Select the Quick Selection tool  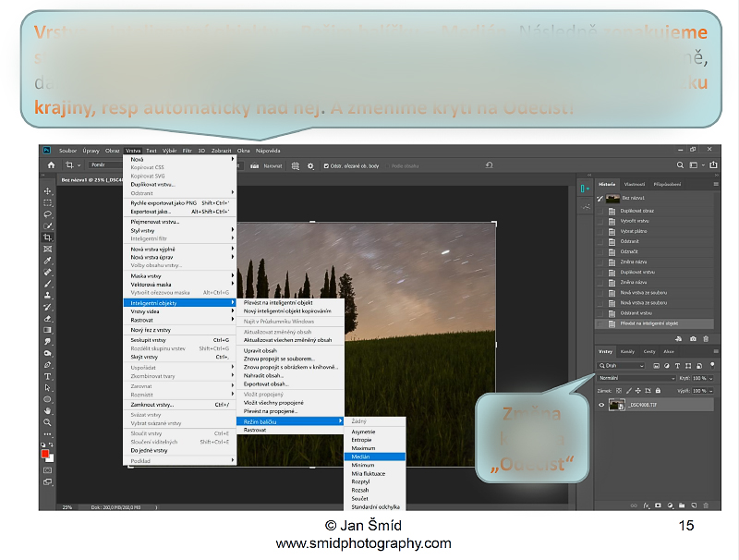pos(48,225)
